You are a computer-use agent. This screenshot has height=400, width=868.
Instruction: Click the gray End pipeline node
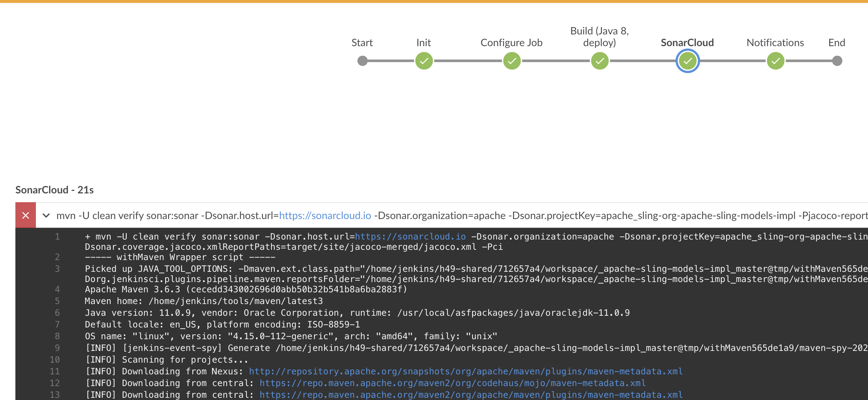click(x=837, y=61)
